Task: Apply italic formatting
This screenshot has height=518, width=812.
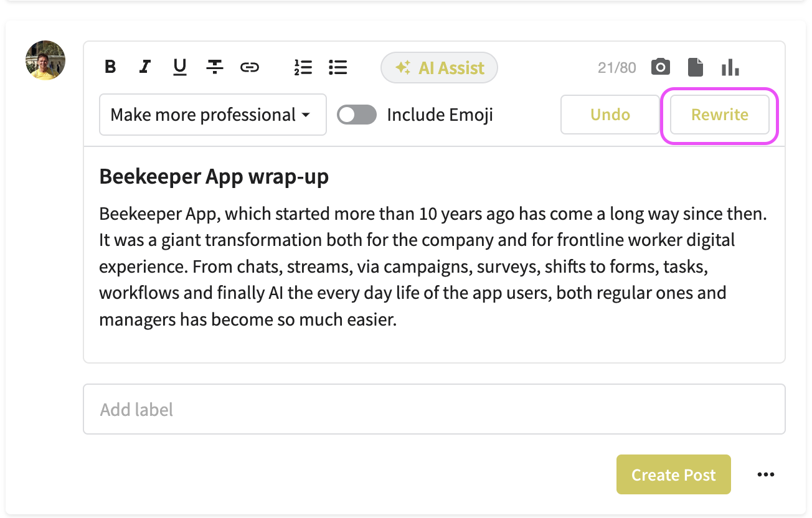Action: pyautogui.click(x=145, y=67)
